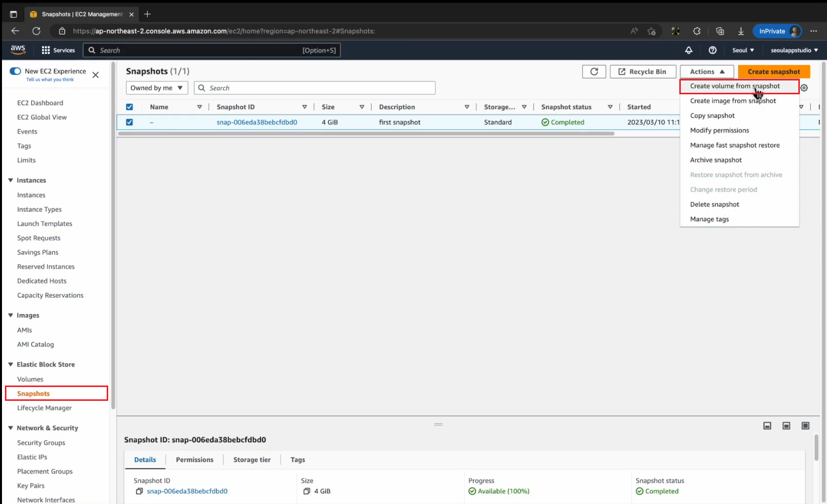Open Lifecycle Manager in sidebar
Viewport: 827px width, 504px height.
pyautogui.click(x=44, y=408)
